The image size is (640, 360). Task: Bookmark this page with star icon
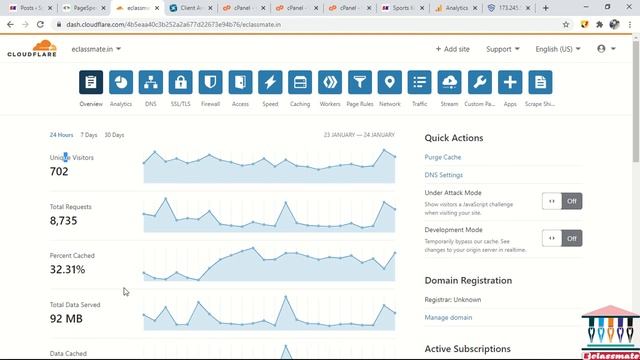566,24
